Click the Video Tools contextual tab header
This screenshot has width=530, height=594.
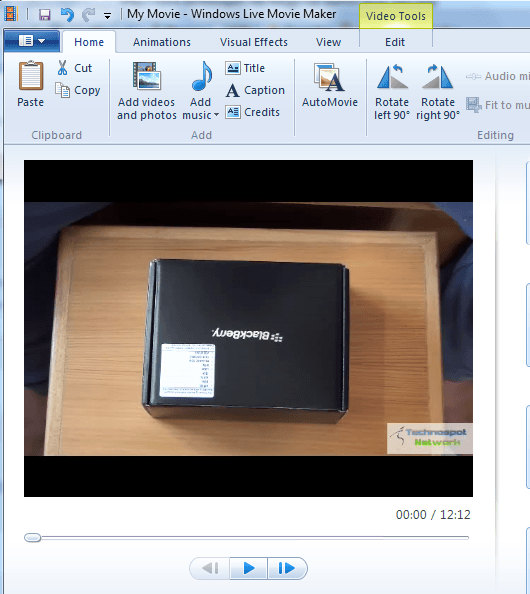pos(396,16)
